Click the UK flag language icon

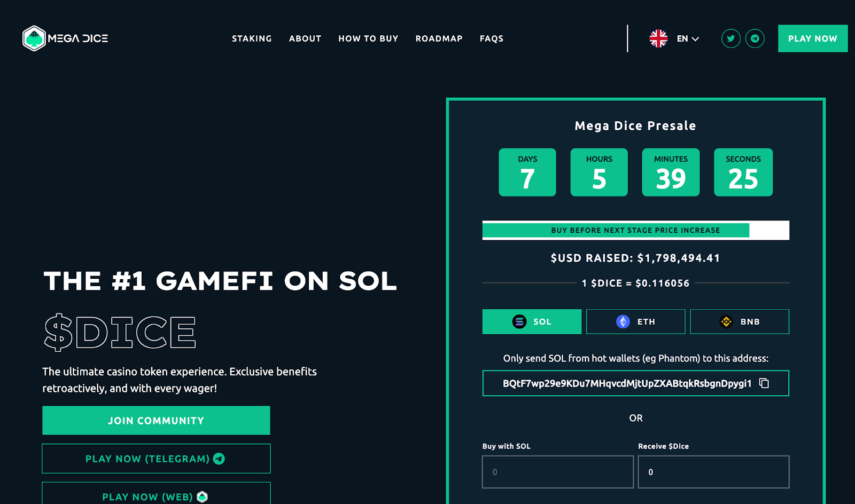658,38
